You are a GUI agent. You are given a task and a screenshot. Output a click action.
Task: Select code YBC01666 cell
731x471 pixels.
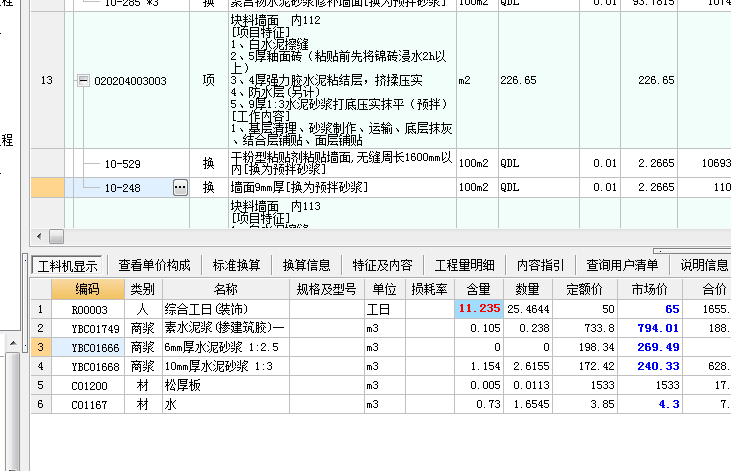click(88, 348)
